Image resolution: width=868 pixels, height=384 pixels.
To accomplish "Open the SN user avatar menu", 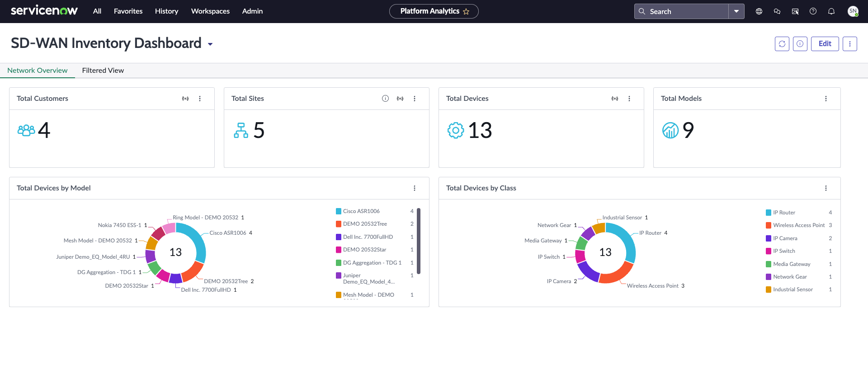I will click(x=853, y=11).
